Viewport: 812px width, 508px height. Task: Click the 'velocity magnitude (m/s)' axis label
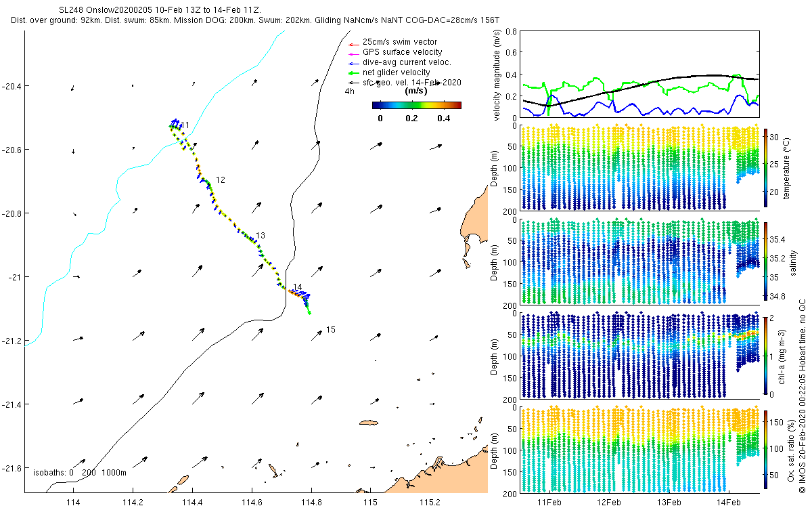point(497,76)
